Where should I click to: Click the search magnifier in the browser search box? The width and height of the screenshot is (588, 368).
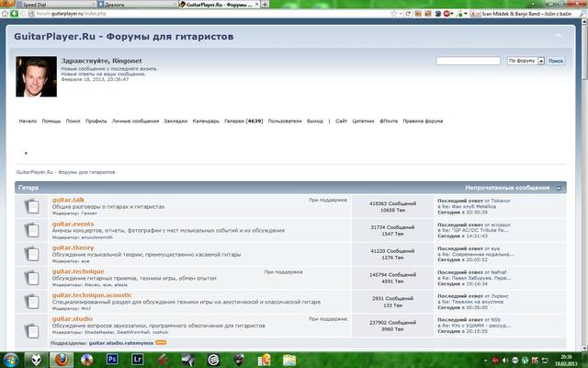coord(583,14)
